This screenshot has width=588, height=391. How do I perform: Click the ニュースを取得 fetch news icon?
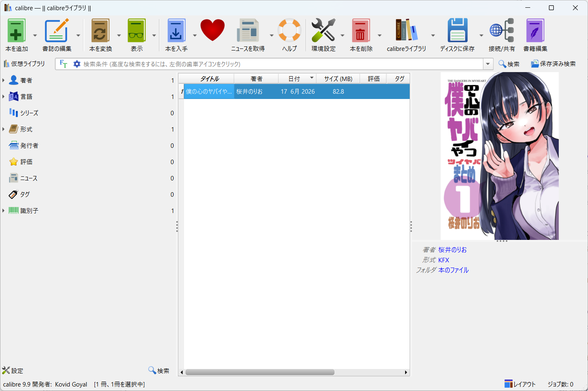pos(248,31)
